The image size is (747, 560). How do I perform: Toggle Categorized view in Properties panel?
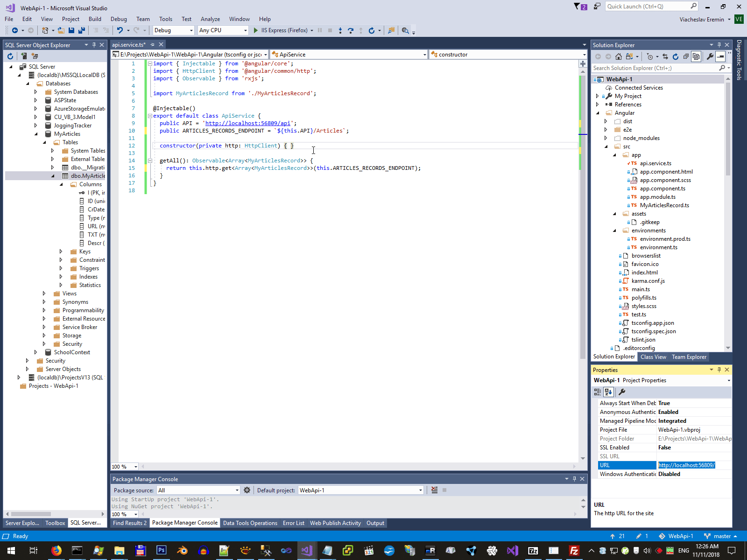click(598, 392)
